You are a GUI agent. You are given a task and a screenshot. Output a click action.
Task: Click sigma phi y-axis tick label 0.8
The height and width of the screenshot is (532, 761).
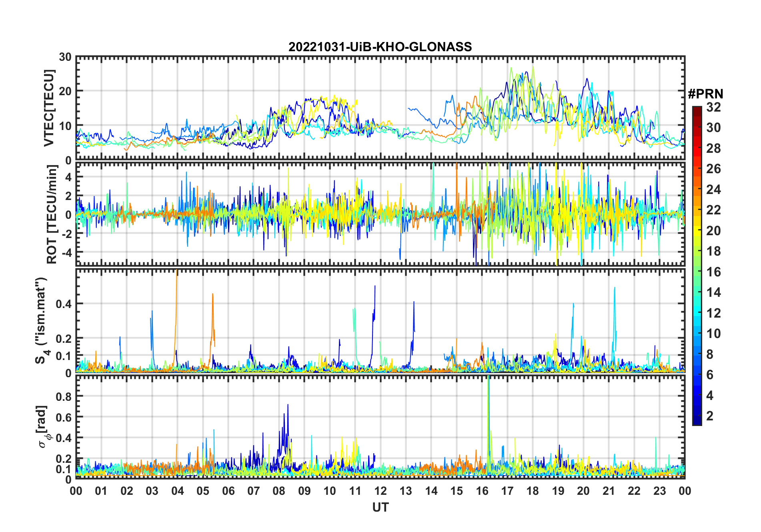64,396
